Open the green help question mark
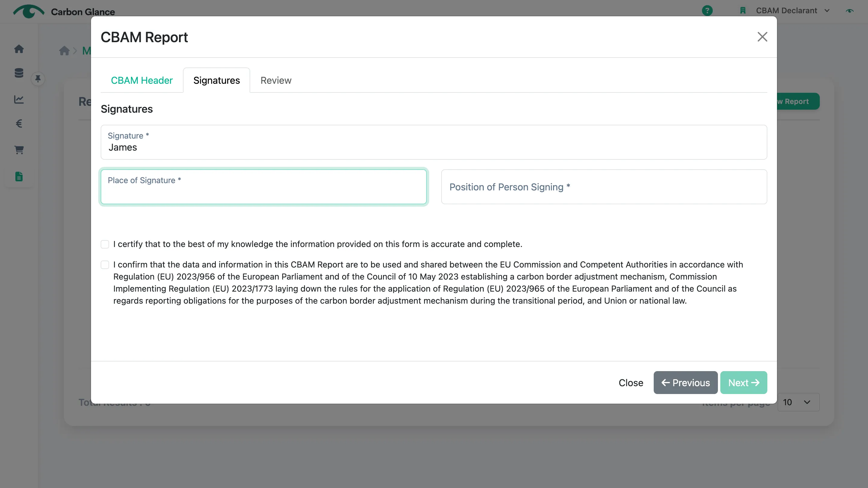 tap(707, 11)
